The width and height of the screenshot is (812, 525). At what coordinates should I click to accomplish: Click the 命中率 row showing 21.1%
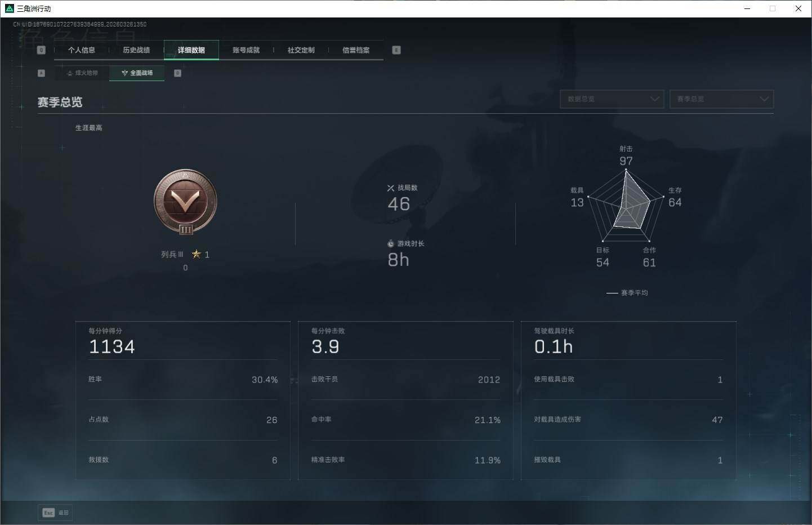pos(405,420)
